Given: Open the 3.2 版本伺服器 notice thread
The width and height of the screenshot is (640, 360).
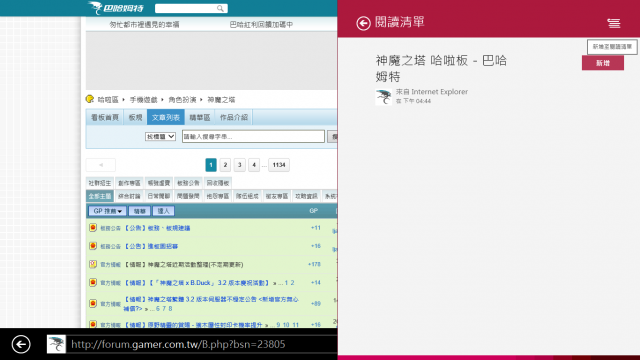Looking at the screenshot, I should coord(211,304).
